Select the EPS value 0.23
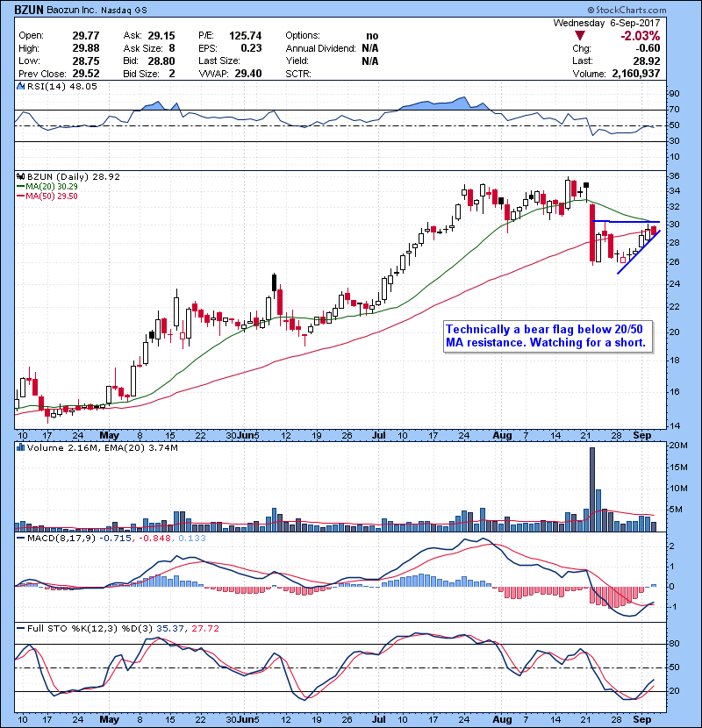This screenshot has height=728, width=702. [x=251, y=48]
